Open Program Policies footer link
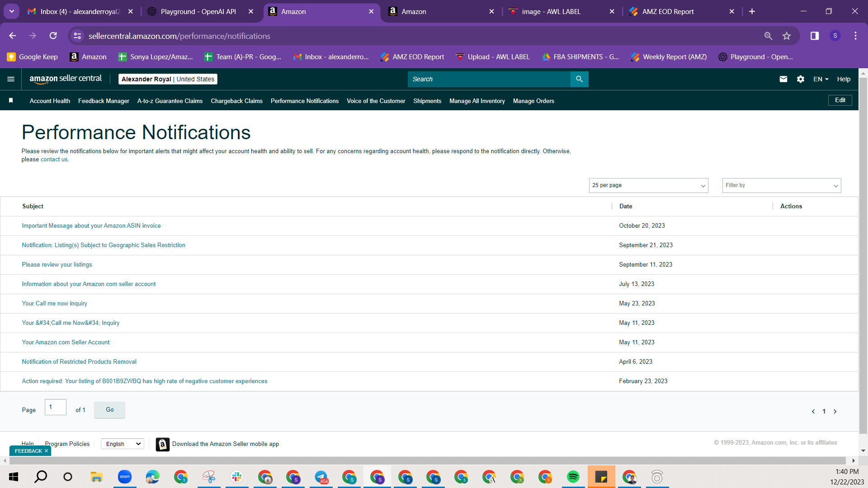Screen dimensions: 868x488 tap(67, 444)
